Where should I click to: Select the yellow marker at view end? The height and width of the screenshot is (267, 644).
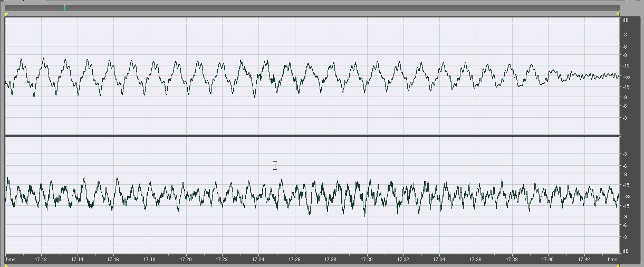point(618,14)
